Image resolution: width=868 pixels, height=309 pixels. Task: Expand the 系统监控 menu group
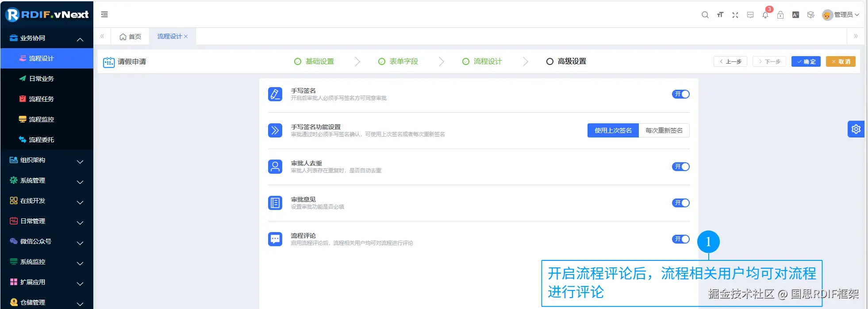(x=47, y=262)
